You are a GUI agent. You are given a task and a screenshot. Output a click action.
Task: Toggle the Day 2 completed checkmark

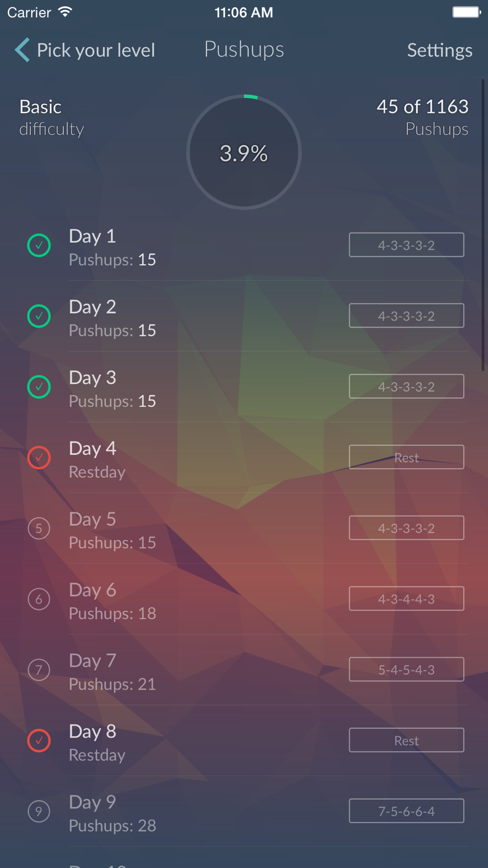click(39, 316)
